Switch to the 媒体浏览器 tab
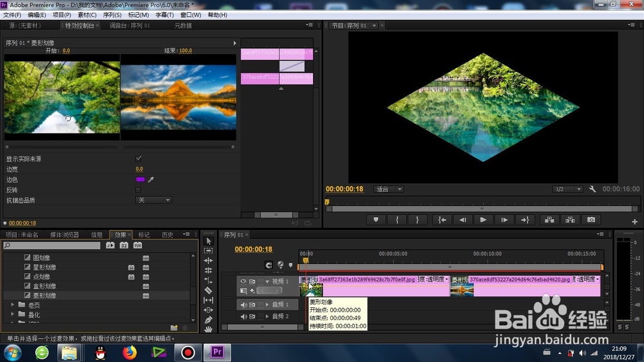Viewport: 644px width, 362px height. (x=64, y=234)
